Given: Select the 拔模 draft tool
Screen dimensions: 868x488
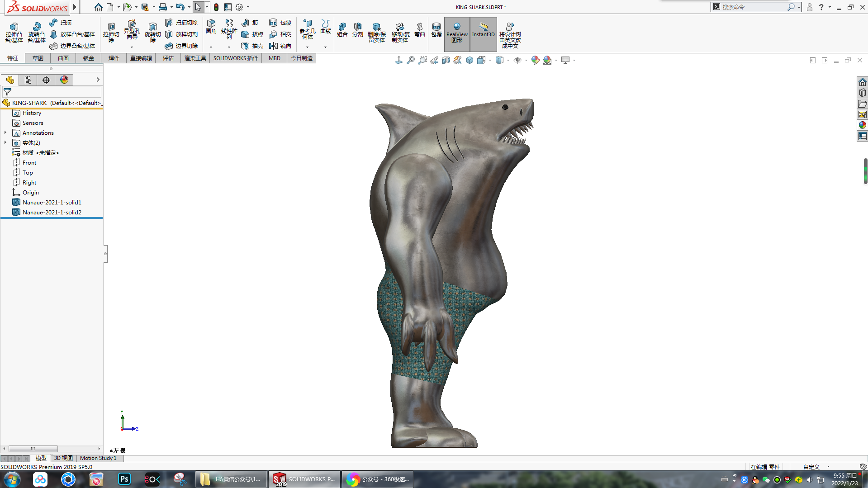Looking at the screenshot, I should click(x=252, y=34).
